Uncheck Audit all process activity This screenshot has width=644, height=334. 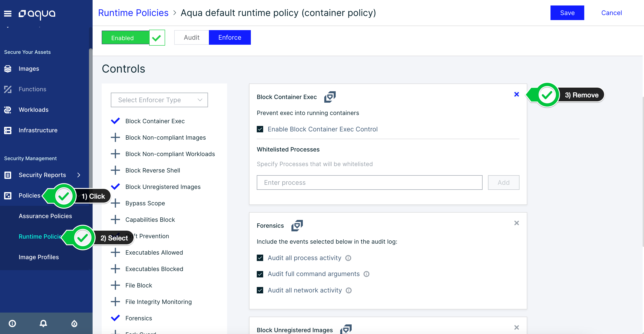coord(260,258)
